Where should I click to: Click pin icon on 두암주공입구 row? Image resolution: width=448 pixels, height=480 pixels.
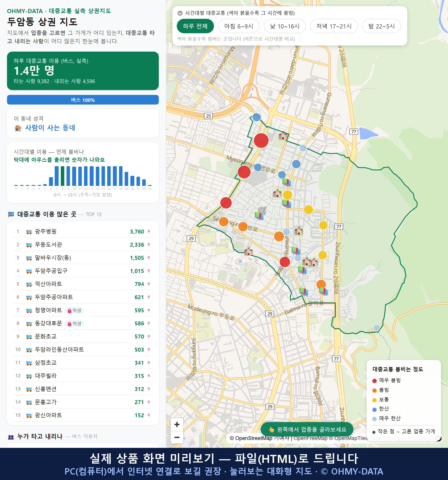[x=149, y=271]
